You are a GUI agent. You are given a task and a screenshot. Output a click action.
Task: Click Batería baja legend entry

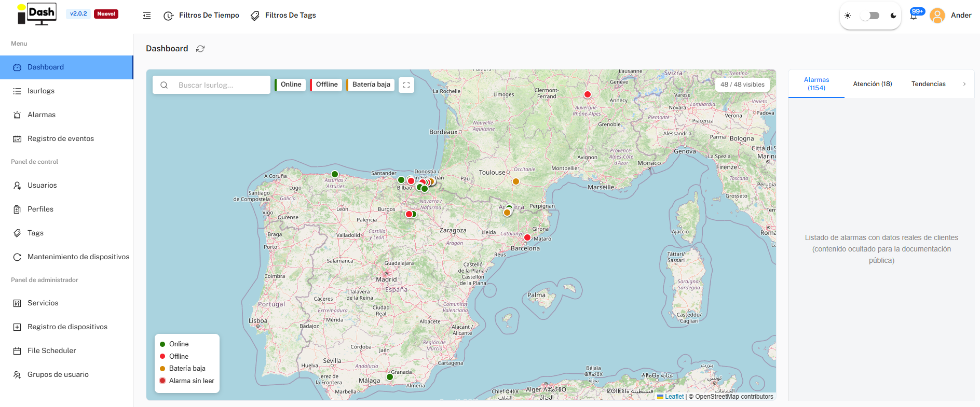point(183,369)
